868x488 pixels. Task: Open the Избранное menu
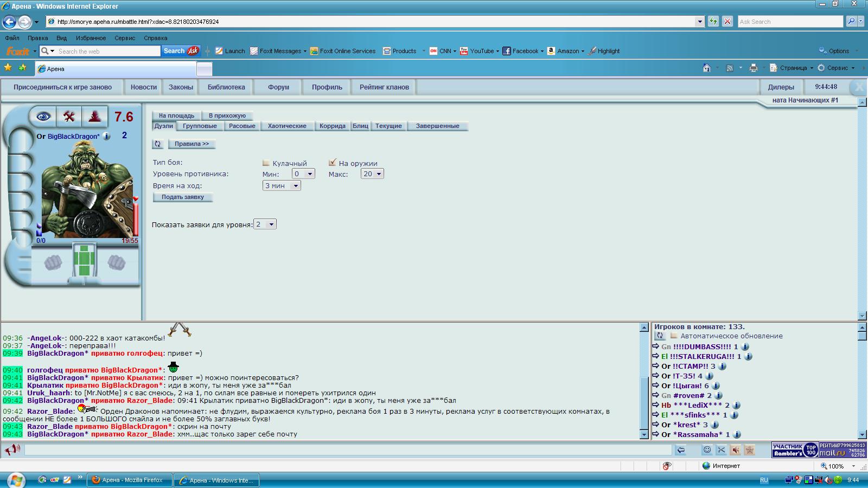coord(91,38)
